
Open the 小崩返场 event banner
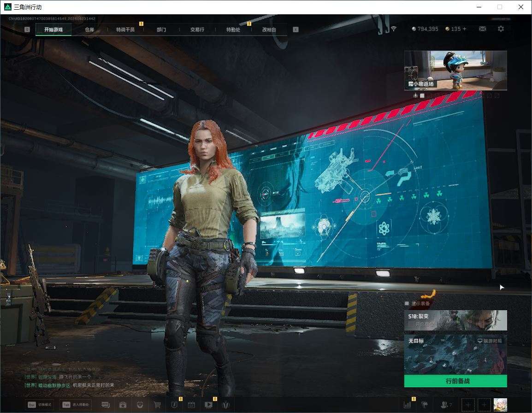455,70
